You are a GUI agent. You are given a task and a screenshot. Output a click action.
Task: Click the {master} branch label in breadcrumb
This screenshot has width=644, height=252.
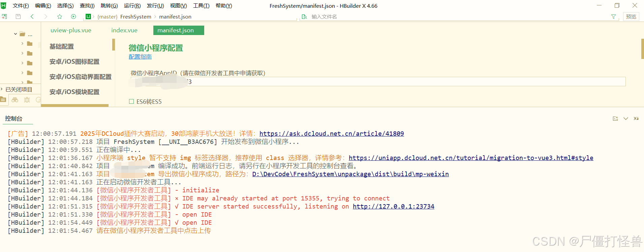point(108,17)
